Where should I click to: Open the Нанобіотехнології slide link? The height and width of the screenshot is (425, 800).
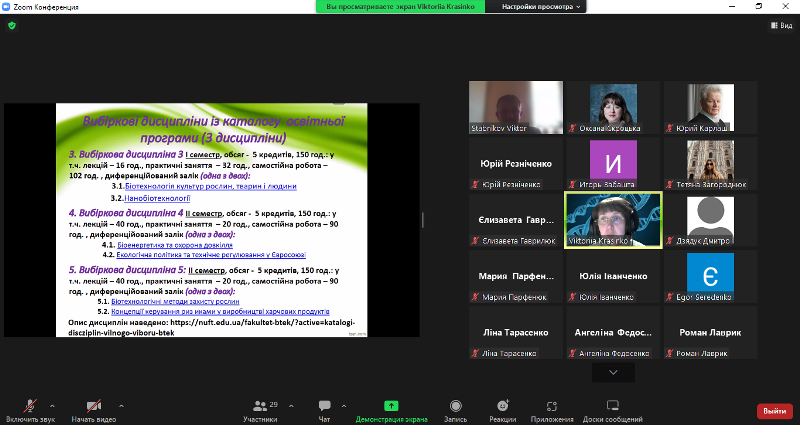click(x=157, y=198)
